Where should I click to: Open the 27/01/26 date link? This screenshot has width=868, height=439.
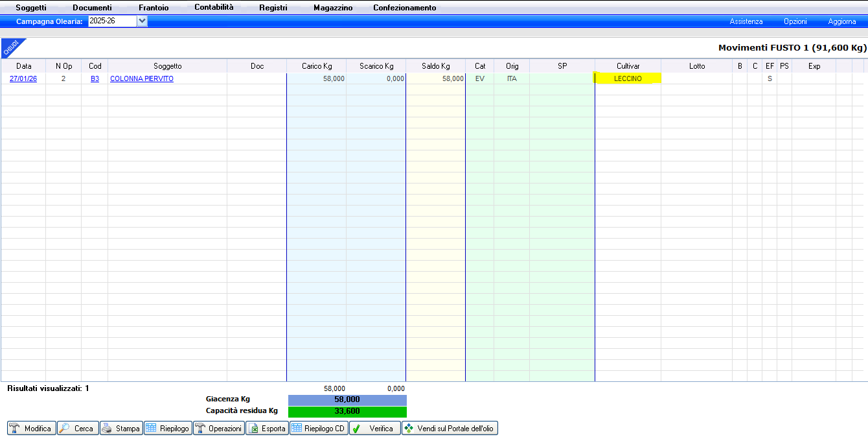23,78
